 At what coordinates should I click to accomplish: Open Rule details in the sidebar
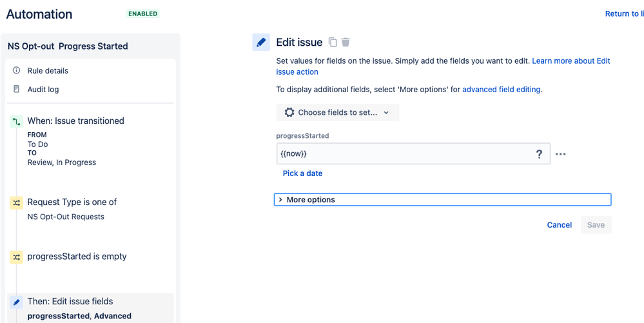[48, 71]
